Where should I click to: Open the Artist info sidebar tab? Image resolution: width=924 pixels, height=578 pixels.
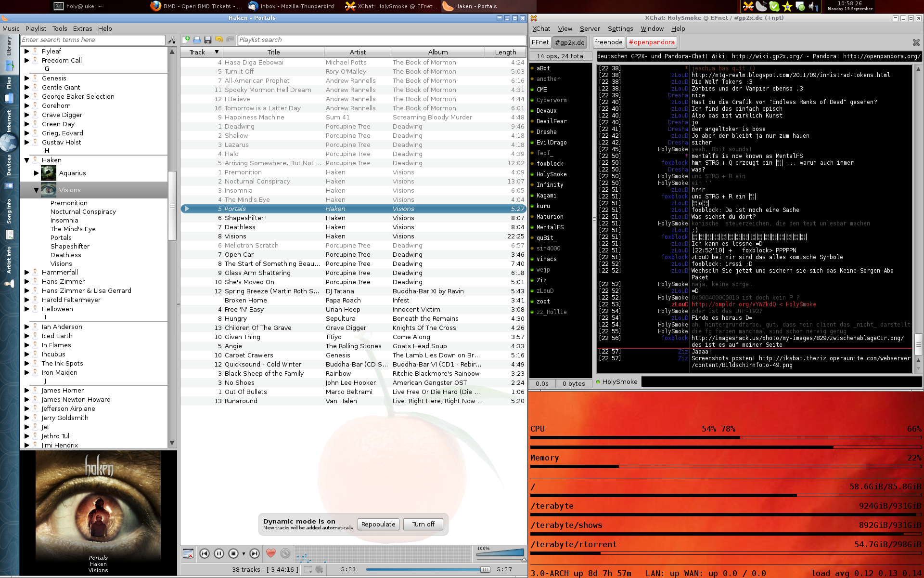(9, 267)
